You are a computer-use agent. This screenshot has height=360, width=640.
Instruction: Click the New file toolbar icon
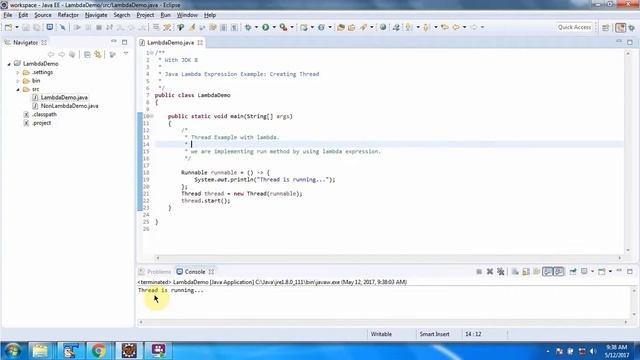click(x=8, y=27)
